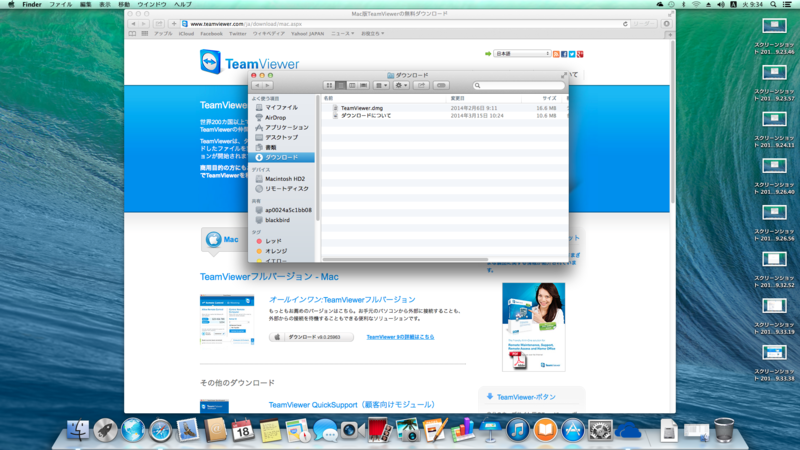
Task: Open the ヘルプ menu
Action: [183, 4]
